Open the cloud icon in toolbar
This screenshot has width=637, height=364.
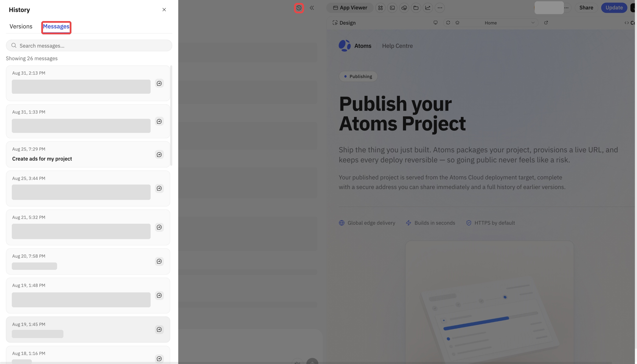pyautogui.click(x=404, y=8)
